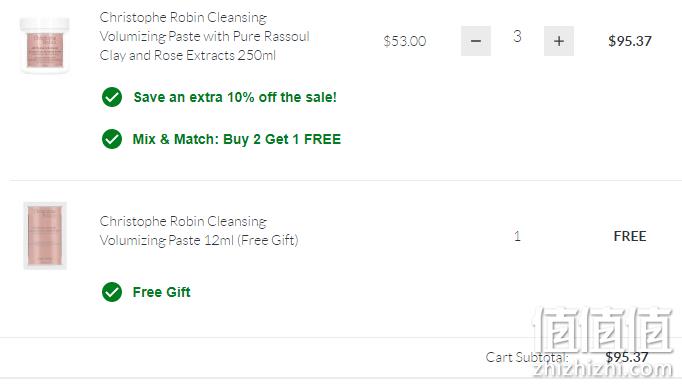The image size is (682, 386).
Task: Click the green checkmark beside Mix & Match
Action: pos(112,139)
